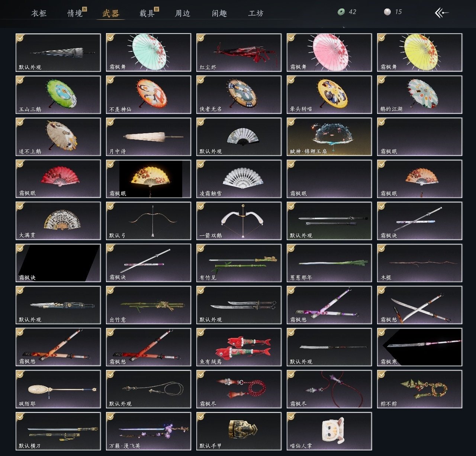
Task: Switch to the 衣柜 tab
Action: point(39,13)
